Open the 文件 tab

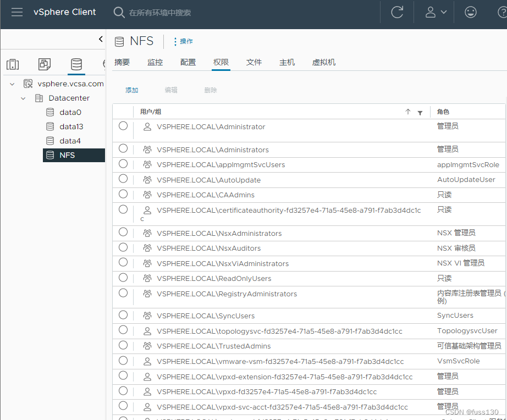(254, 62)
